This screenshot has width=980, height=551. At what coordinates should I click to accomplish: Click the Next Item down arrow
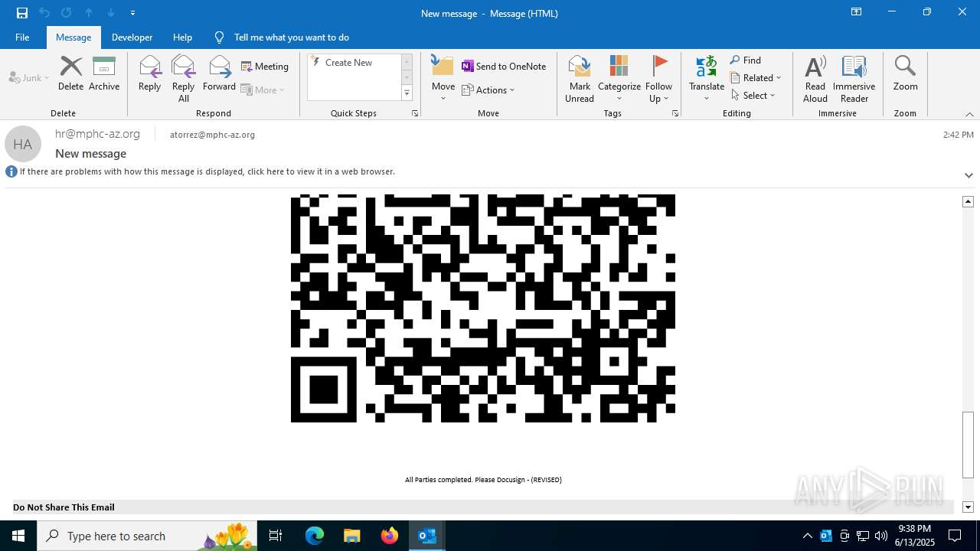coord(111,13)
